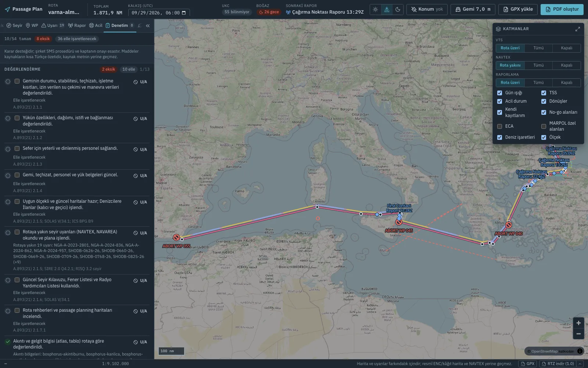This screenshot has width=588, height=368.
Task: Click the ABORT WP 040 marker icon
Action: 509,225
